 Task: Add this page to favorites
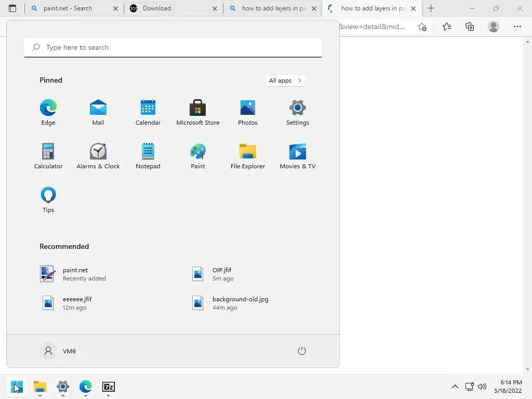click(x=422, y=27)
